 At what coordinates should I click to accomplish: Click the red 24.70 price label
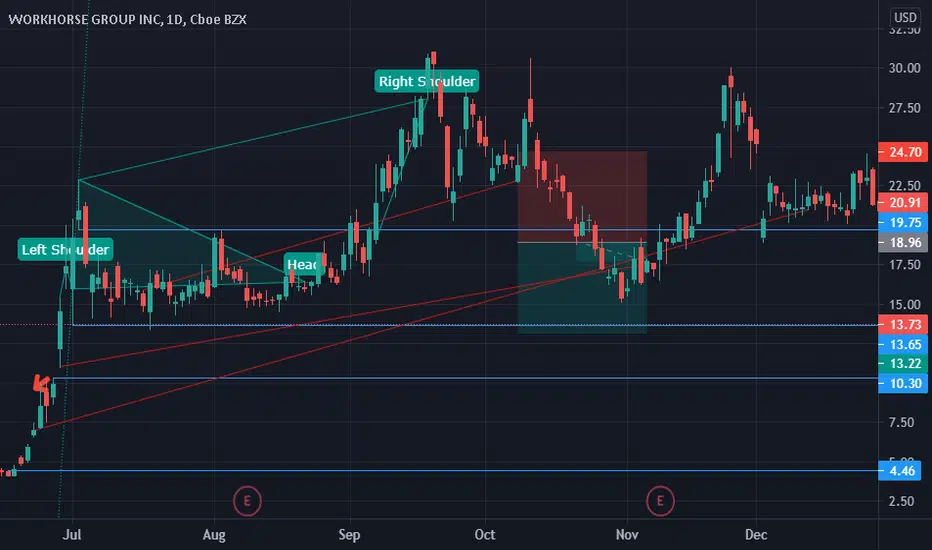click(902, 152)
